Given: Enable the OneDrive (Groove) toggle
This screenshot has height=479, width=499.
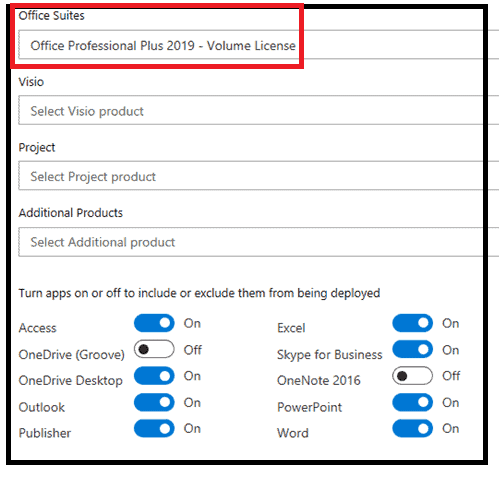Looking at the screenshot, I should [x=154, y=349].
